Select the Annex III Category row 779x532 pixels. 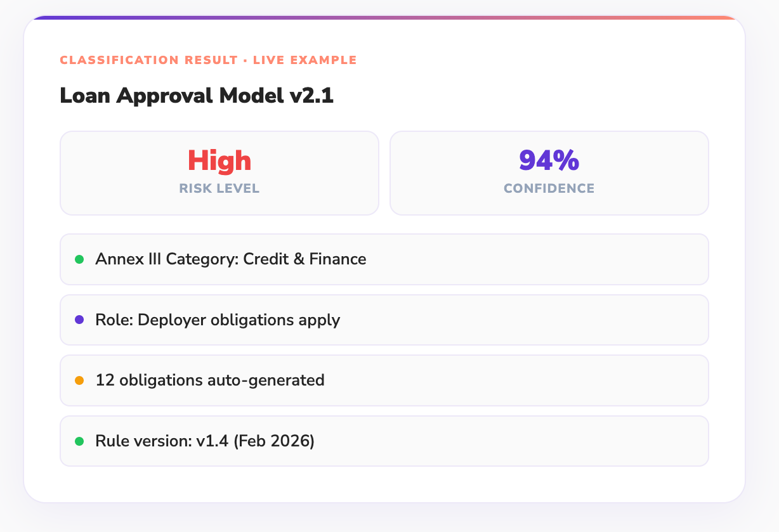click(384, 259)
